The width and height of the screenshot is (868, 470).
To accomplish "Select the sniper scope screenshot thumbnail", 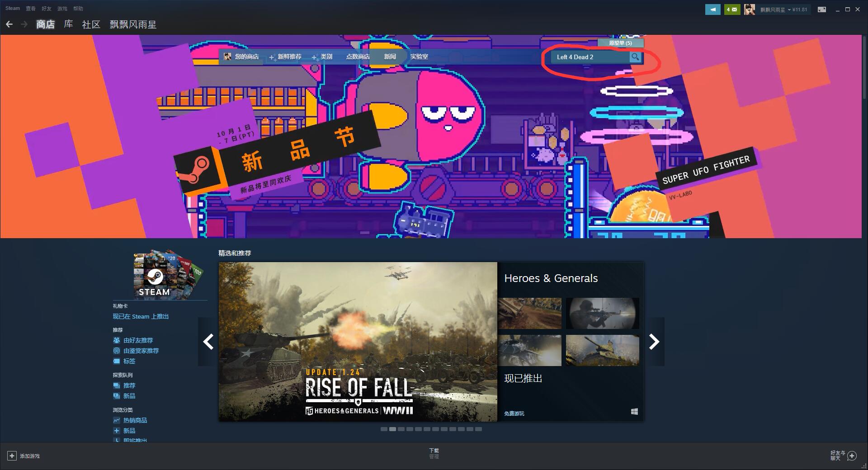I will [603, 313].
